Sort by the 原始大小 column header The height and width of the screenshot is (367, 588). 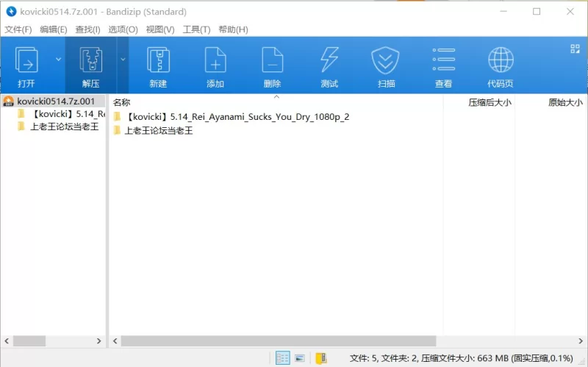[x=551, y=102]
